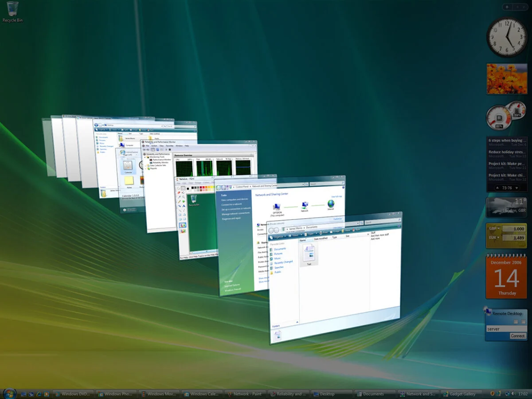Select the Magnifier tool in Paint window

pos(184,197)
